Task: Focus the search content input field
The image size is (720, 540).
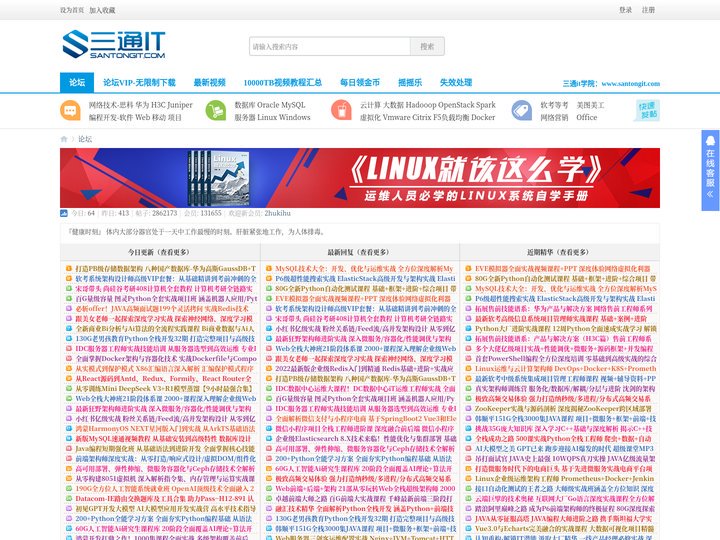Action: click(330, 46)
